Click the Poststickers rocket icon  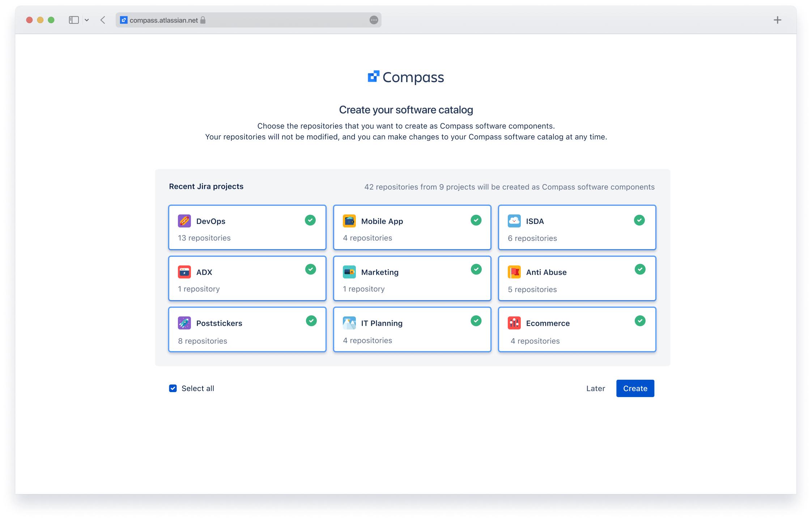click(x=184, y=323)
